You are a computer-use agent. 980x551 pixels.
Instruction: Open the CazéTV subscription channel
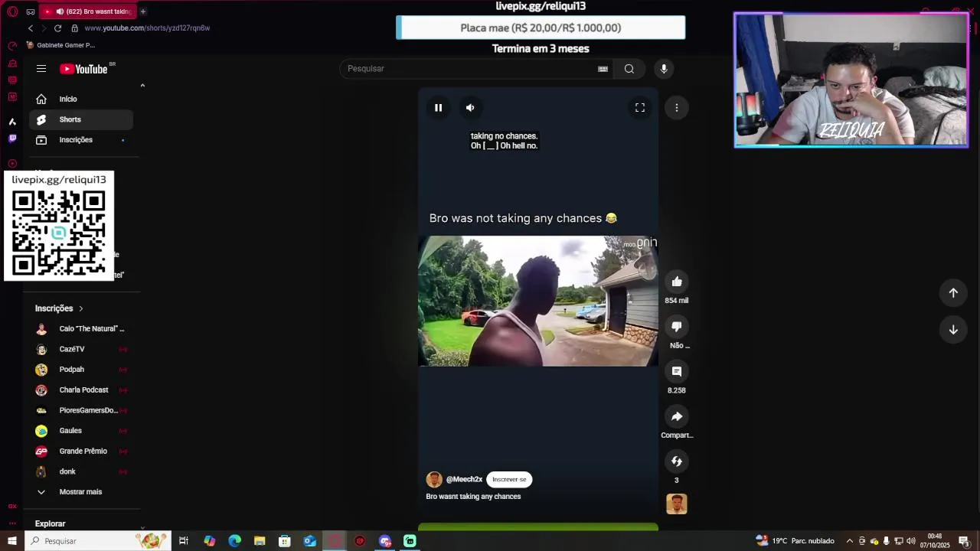pos(81,349)
